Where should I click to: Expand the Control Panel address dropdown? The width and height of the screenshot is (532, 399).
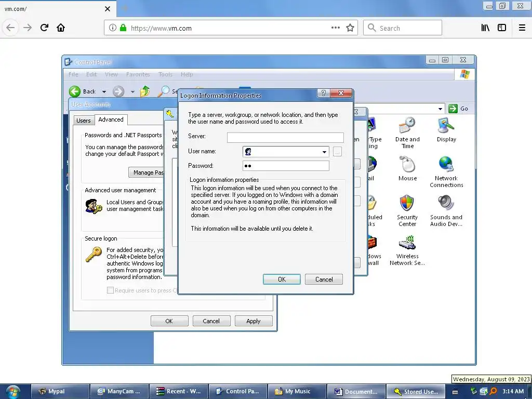440,109
